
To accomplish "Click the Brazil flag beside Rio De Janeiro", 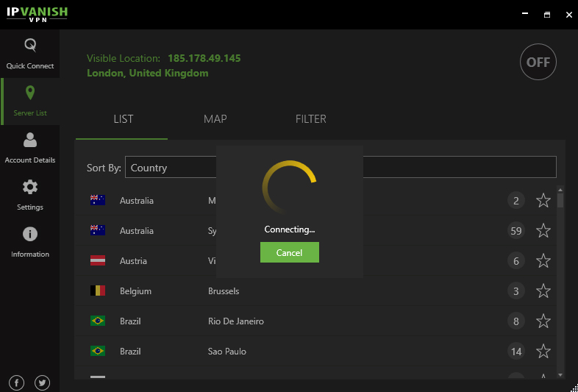I will [98, 321].
